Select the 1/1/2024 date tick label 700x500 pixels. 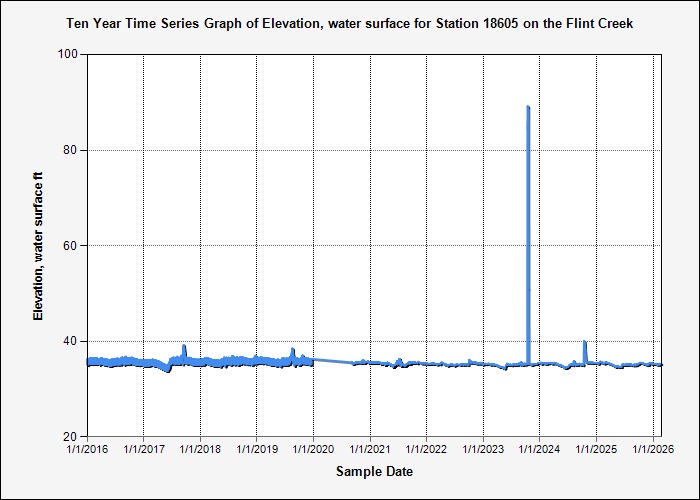540,451
